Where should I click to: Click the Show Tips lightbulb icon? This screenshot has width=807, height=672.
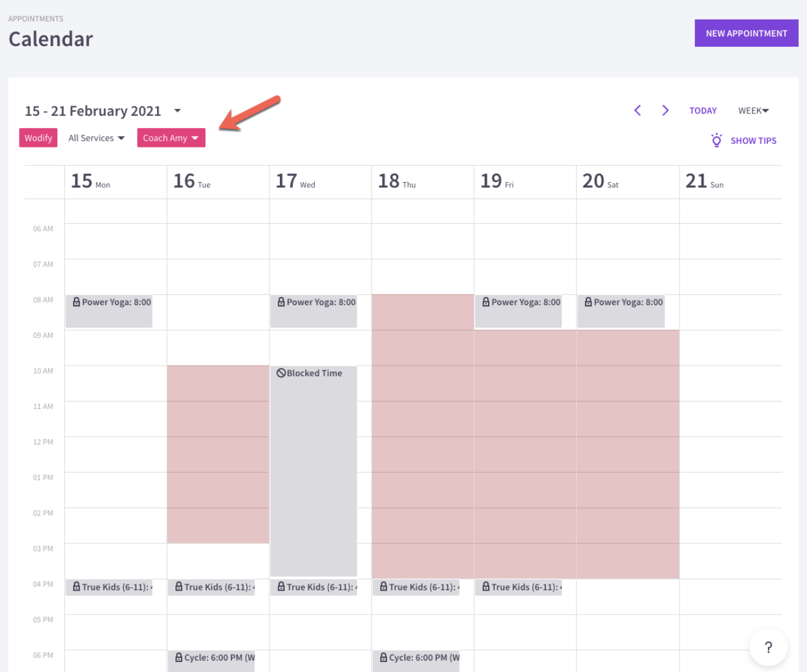[716, 140]
